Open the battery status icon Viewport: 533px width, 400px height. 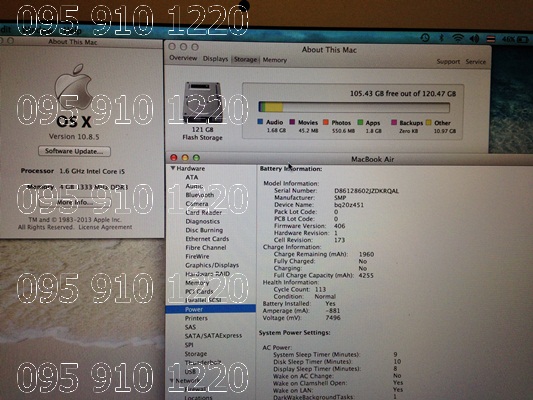point(523,39)
